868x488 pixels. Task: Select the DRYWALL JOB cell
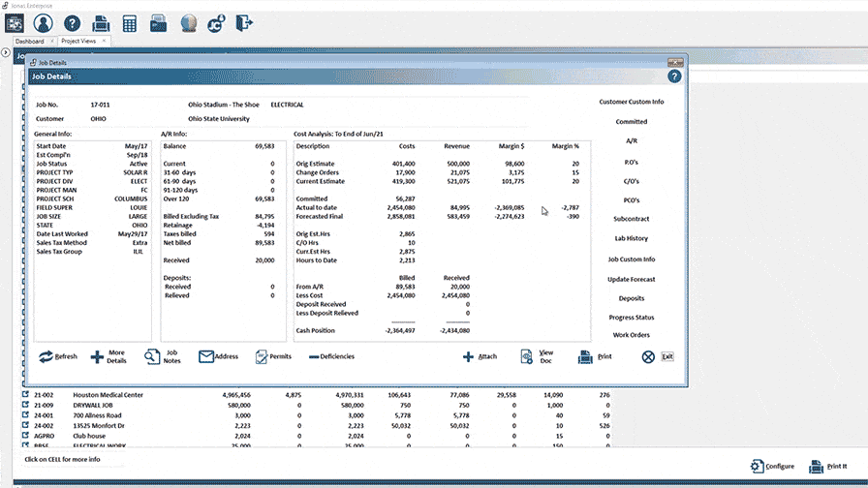tap(93, 405)
